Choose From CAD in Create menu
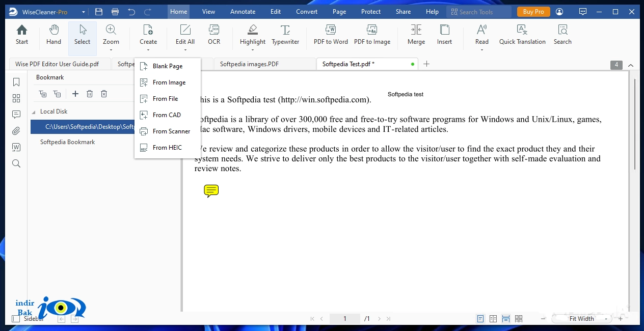 (x=168, y=115)
